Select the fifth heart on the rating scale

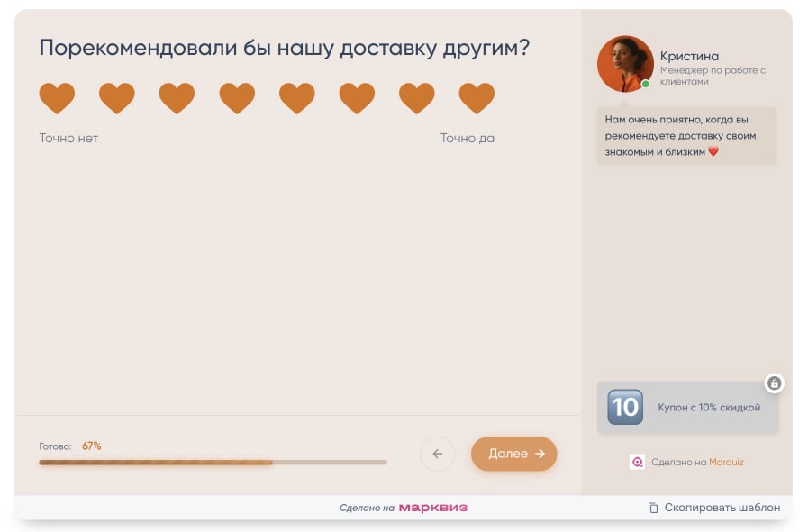coord(297,97)
